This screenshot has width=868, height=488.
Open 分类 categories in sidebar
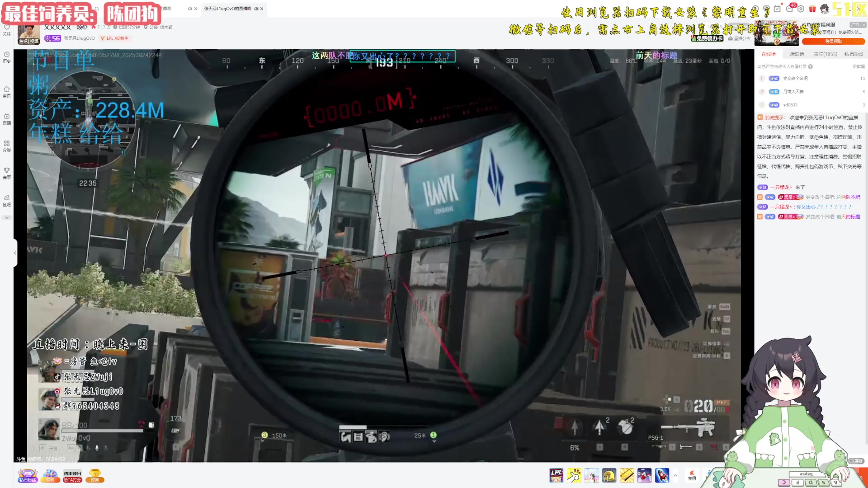[7, 146]
